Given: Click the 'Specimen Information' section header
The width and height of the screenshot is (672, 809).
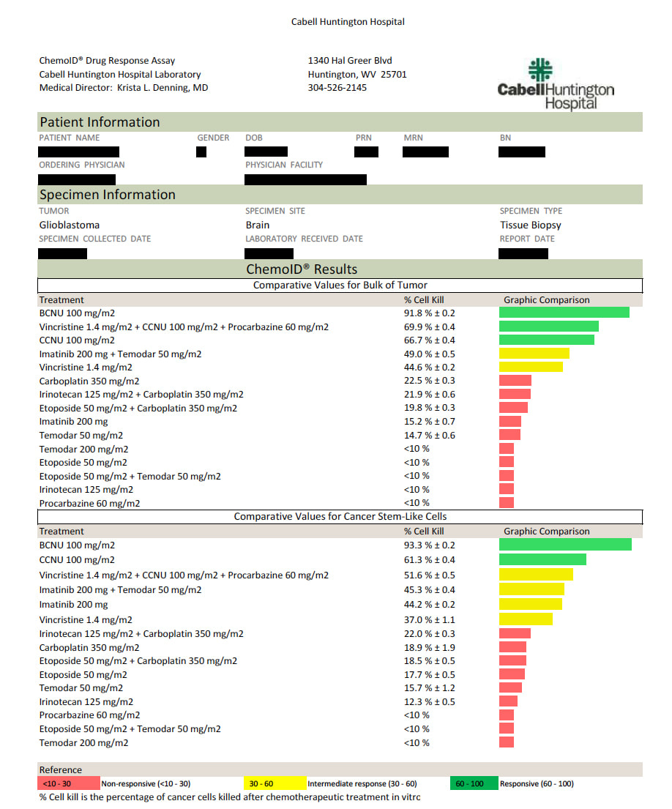Looking at the screenshot, I should 340,195.
